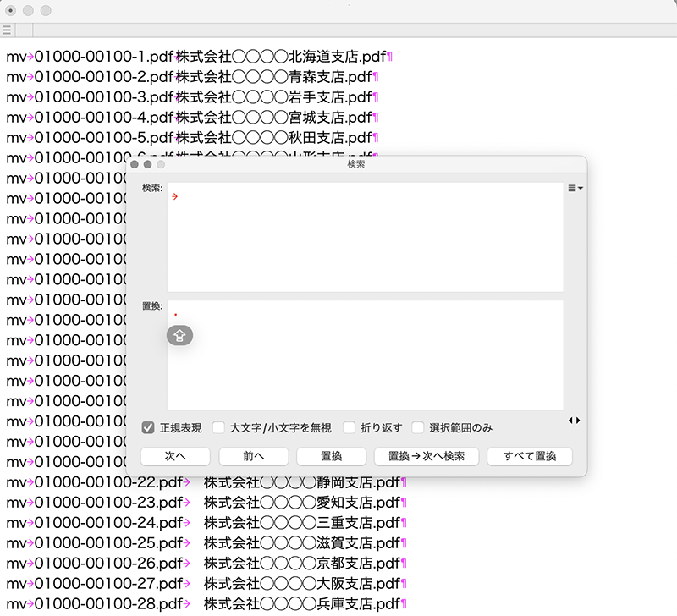
Task: Click the すべて置換 button
Action: point(529,456)
